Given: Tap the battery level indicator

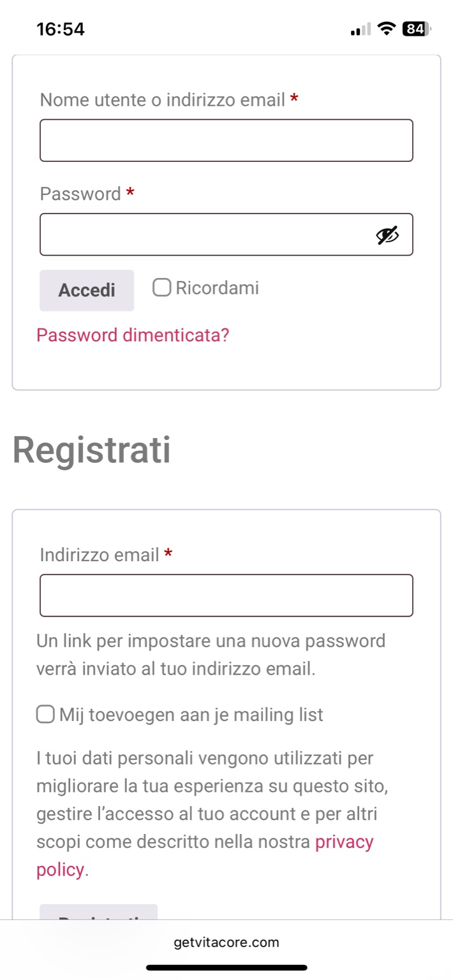Looking at the screenshot, I should tap(416, 29).
